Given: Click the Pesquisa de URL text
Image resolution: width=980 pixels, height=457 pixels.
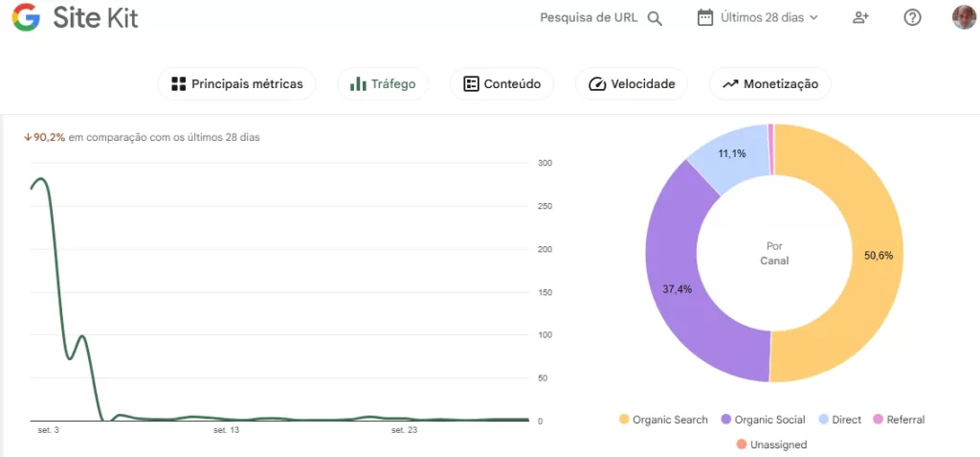Looking at the screenshot, I should pyautogui.click(x=590, y=17).
